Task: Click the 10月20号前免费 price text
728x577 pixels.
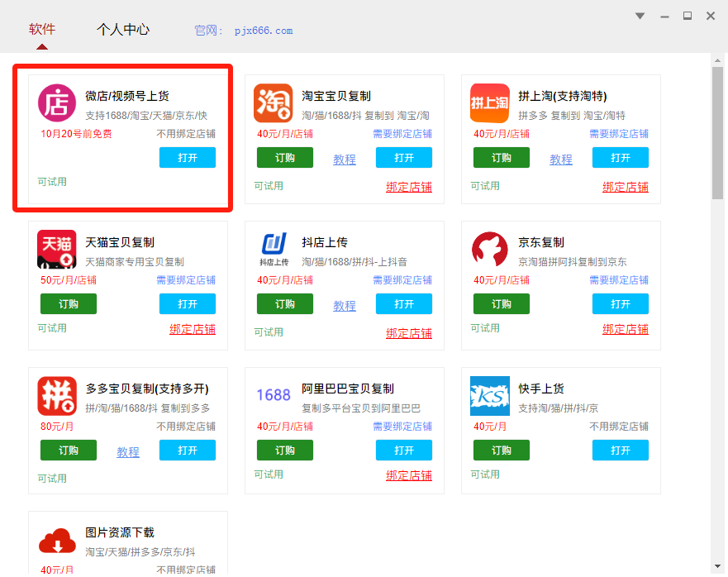Action: [76, 134]
